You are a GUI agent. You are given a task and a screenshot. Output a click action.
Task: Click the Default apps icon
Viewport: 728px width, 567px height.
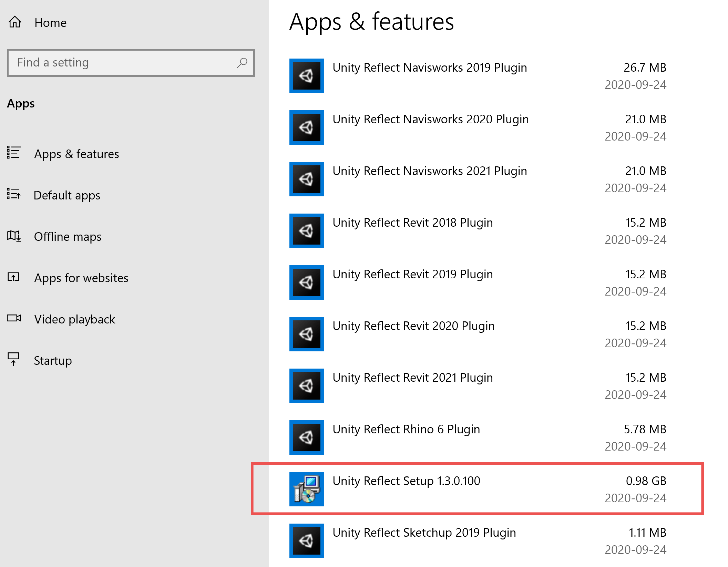point(14,194)
